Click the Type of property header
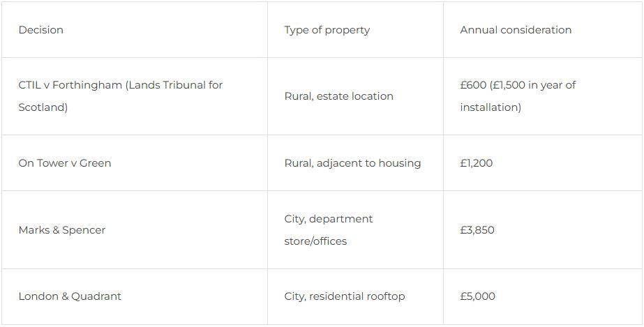Viewport: 644px width, 327px height. 327,30
